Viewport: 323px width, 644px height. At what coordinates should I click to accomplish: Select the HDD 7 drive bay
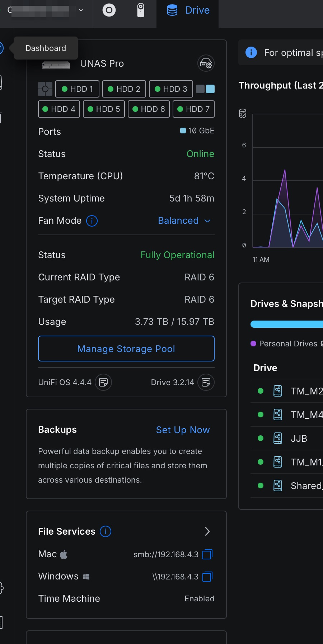coord(193,109)
